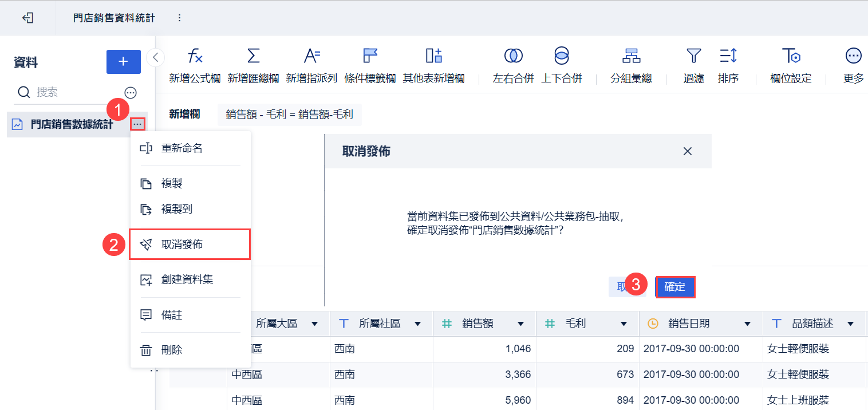
Task: Click the number-type icon of 毛利 column
Action: pos(550,324)
